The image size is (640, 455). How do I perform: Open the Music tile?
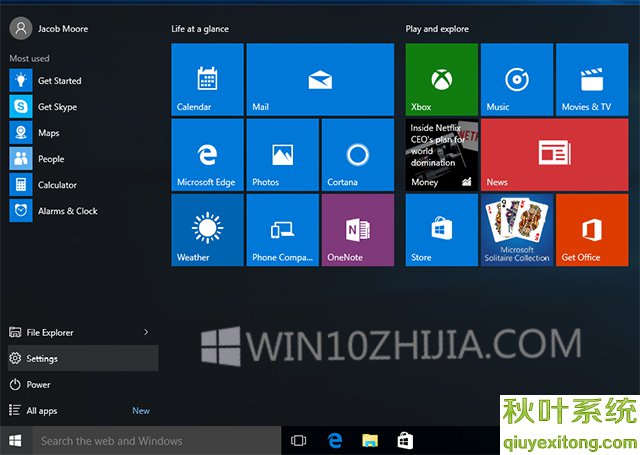click(x=517, y=80)
